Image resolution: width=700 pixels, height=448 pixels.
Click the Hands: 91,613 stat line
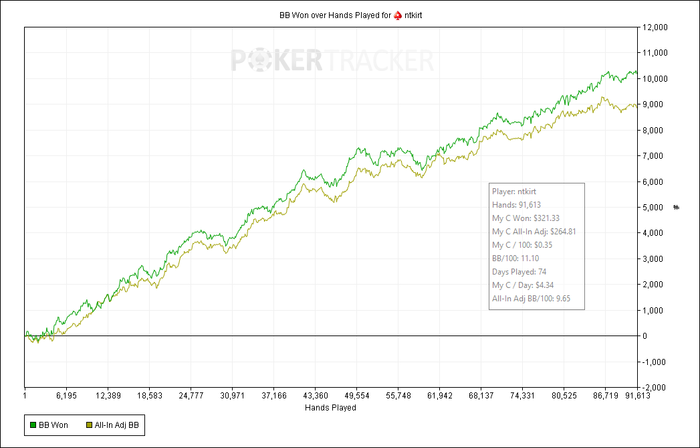coord(516,205)
